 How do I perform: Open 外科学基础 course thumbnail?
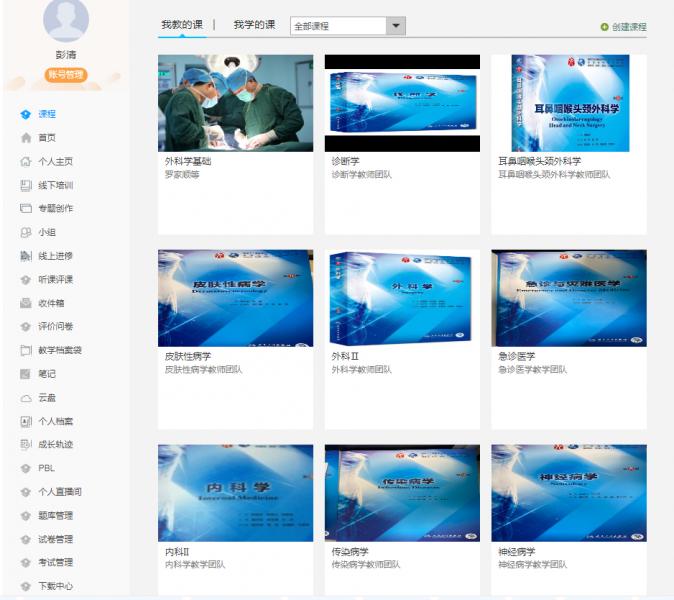click(x=235, y=103)
